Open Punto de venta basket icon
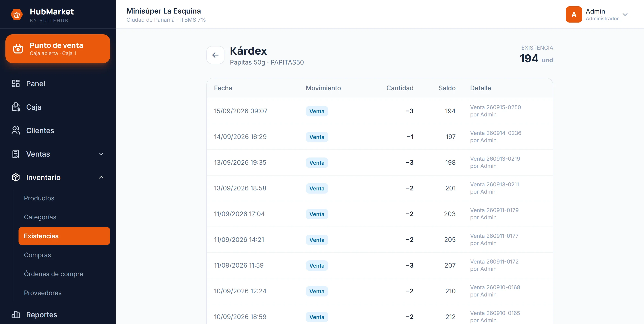 pos(18,49)
